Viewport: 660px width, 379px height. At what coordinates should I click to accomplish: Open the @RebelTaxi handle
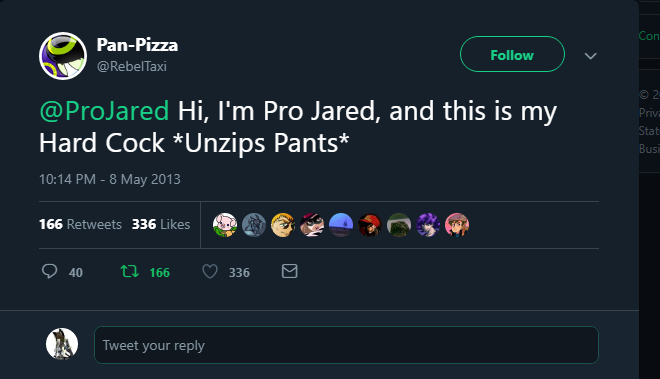132,67
